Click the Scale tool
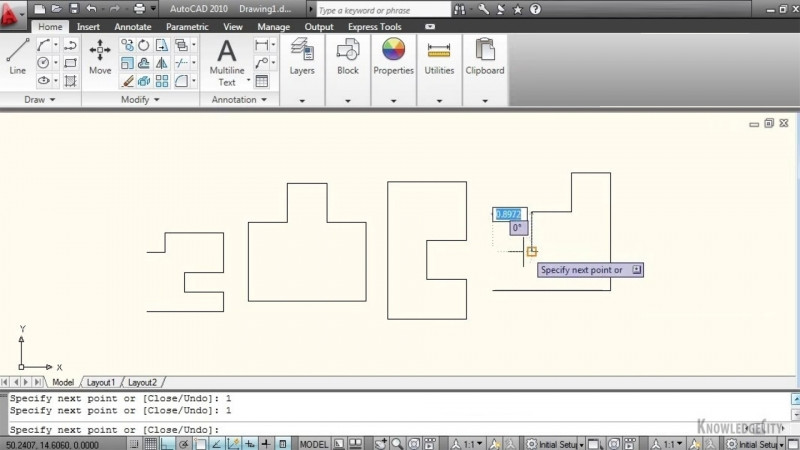The height and width of the screenshot is (450, 800). 127,63
